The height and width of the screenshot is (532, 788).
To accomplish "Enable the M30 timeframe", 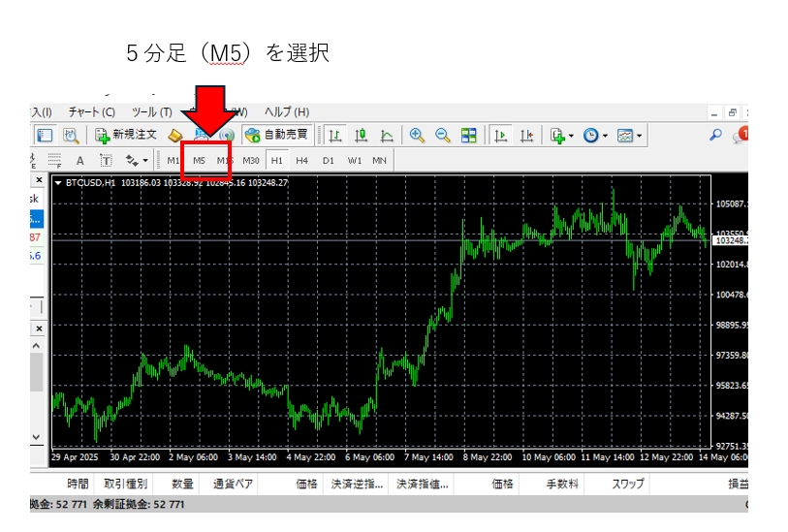I will pos(251,160).
